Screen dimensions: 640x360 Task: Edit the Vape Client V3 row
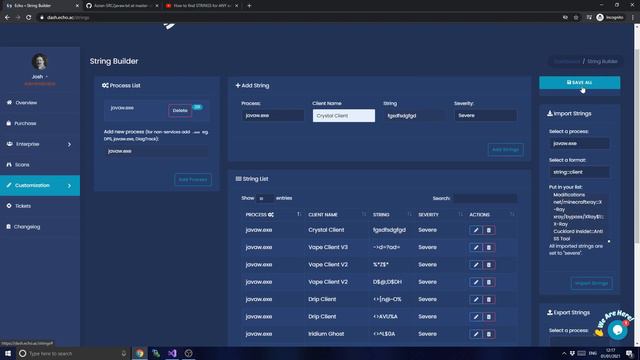(476, 247)
